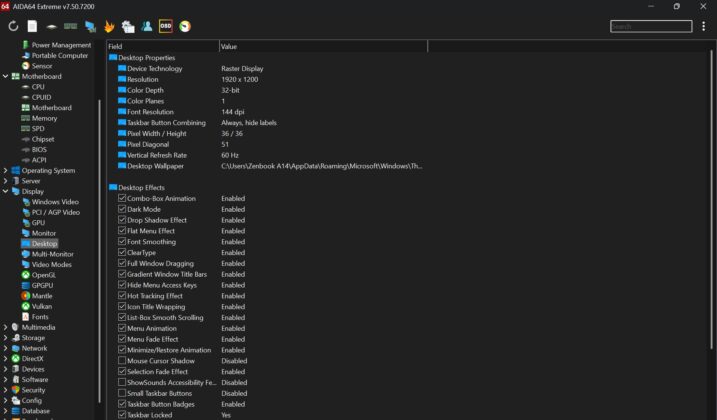Toggle the ClearType checkbox
The width and height of the screenshot is (717, 420).
pyautogui.click(x=122, y=253)
